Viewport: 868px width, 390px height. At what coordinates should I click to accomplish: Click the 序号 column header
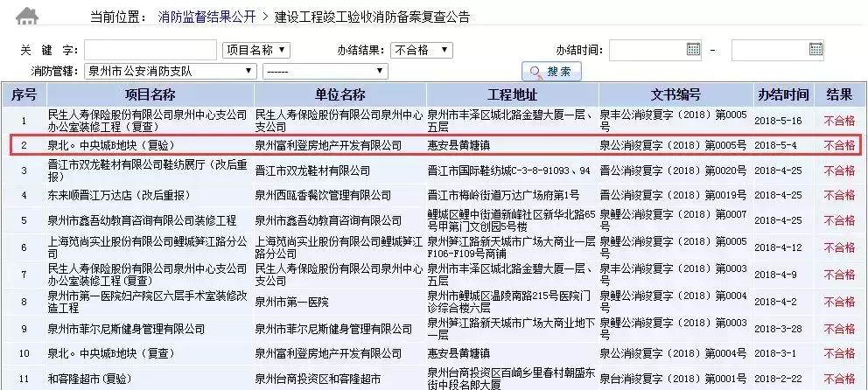pos(24,94)
